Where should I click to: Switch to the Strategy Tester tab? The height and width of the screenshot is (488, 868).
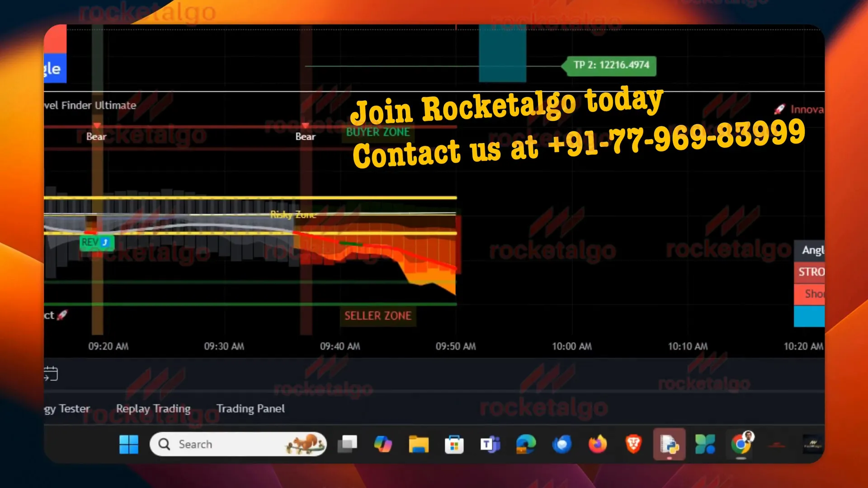[67, 409]
